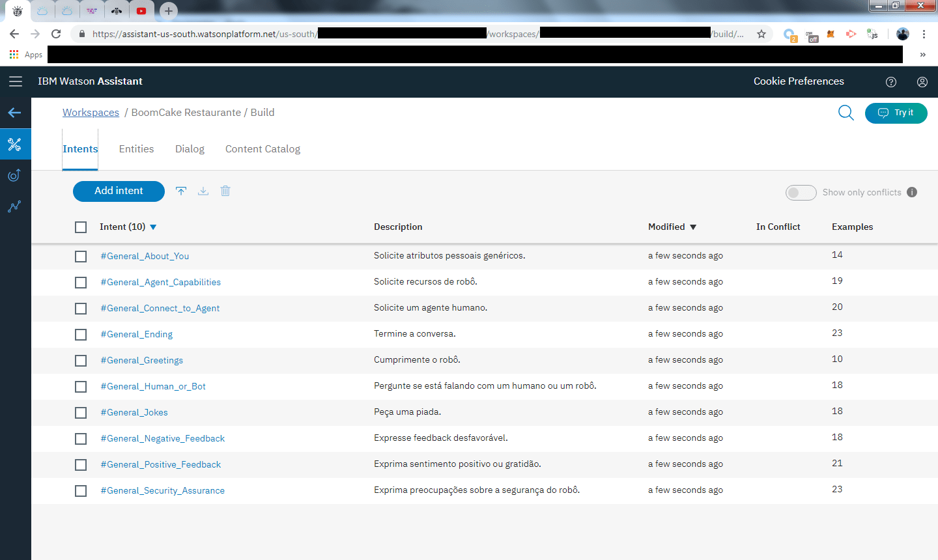Open the Improve sidebar icon

coord(14,175)
